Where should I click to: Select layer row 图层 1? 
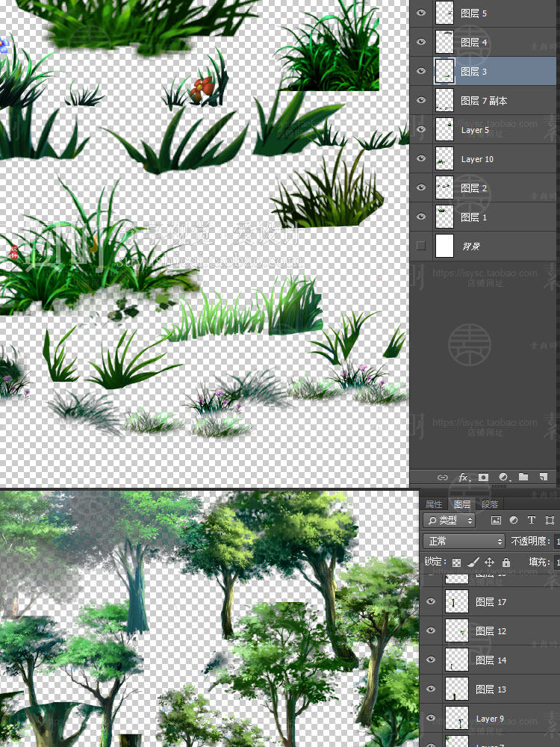[x=485, y=217]
